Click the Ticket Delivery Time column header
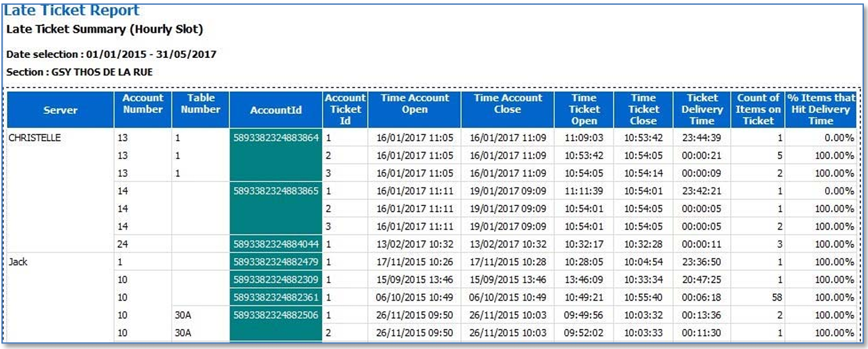 (703, 110)
